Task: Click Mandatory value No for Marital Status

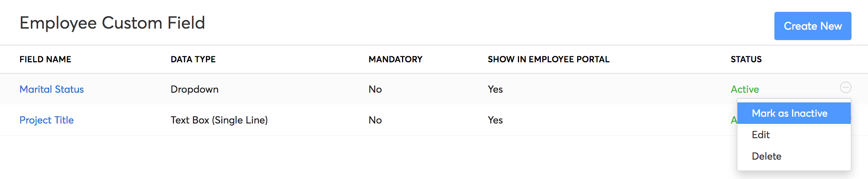Action: click(x=375, y=89)
